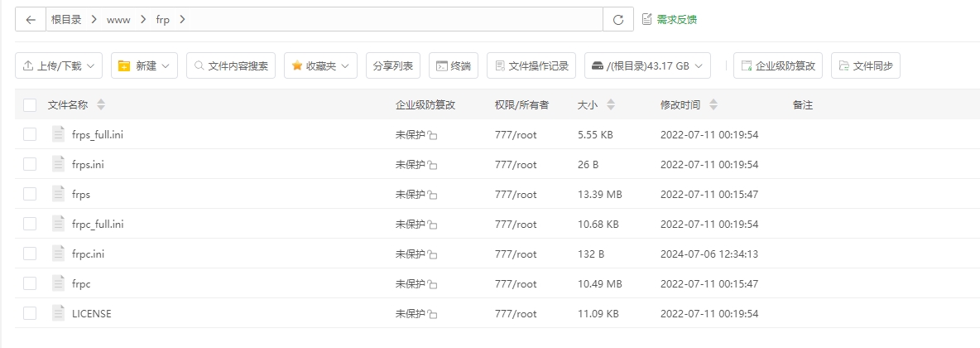This screenshot has width=980, height=348.
Task: Expand the 收藏夹 favorites dropdown
Action: click(x=320, y=65)
